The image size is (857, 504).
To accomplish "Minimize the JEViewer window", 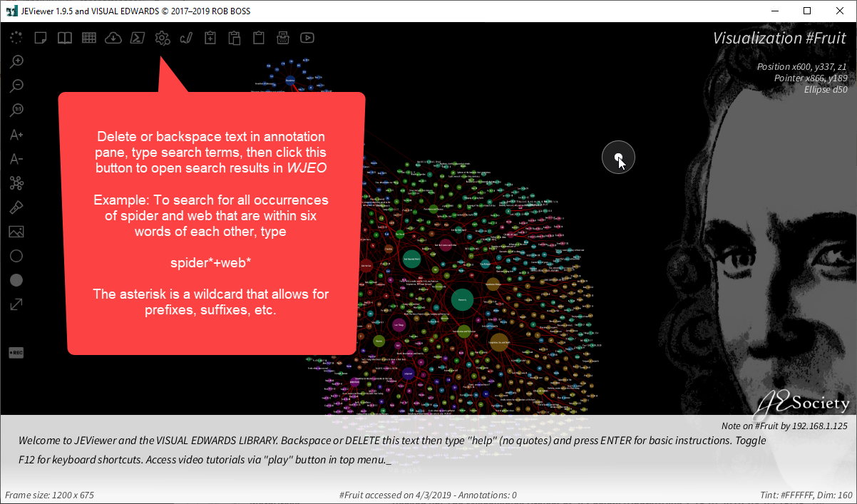I will click(774, 11).
